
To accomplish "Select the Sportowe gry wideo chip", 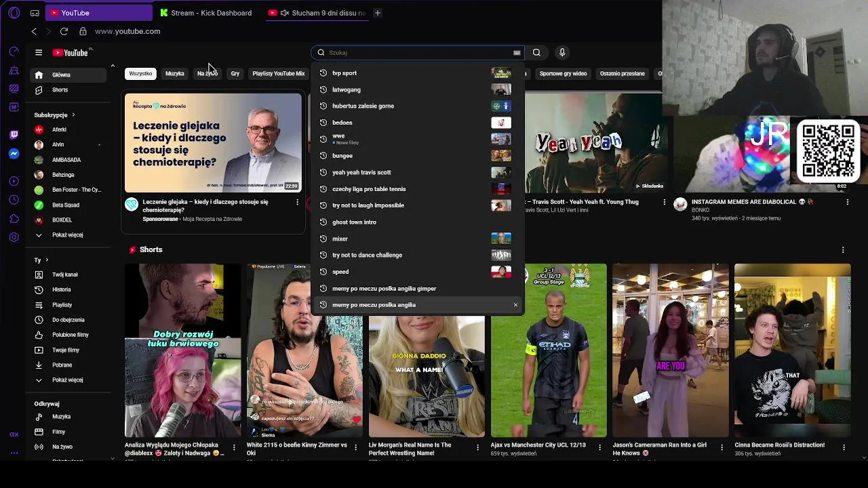I will coord(563,73).
